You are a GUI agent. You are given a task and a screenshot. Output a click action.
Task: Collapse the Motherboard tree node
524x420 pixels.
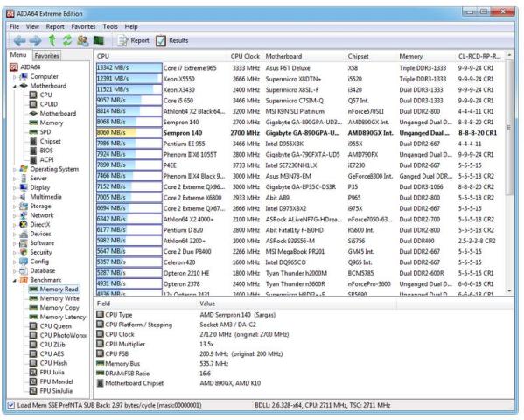click(x=14, y=86)
